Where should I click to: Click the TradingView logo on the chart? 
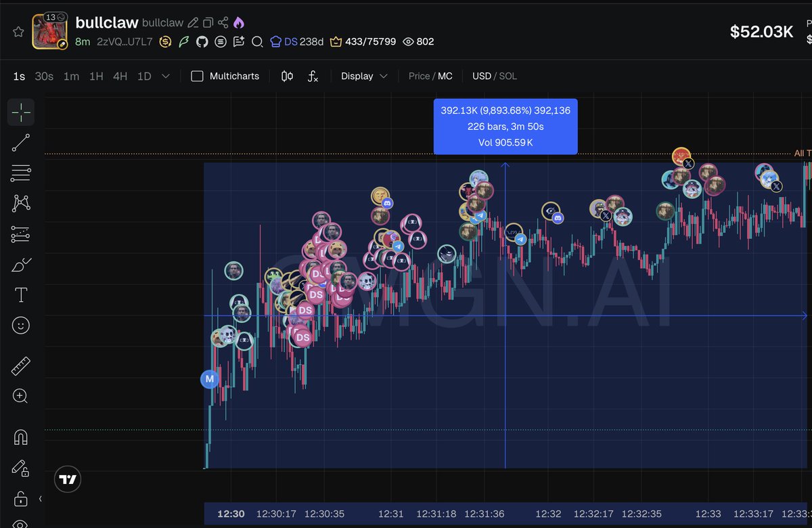pos(67,479)
